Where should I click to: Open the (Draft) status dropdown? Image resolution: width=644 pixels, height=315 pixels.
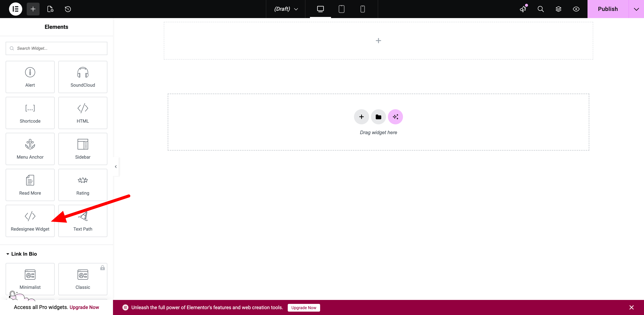point(285,9)
